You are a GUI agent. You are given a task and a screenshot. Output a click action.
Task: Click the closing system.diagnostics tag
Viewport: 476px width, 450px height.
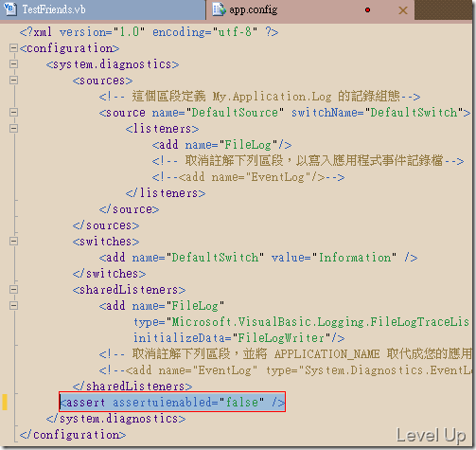click(115, 419)
